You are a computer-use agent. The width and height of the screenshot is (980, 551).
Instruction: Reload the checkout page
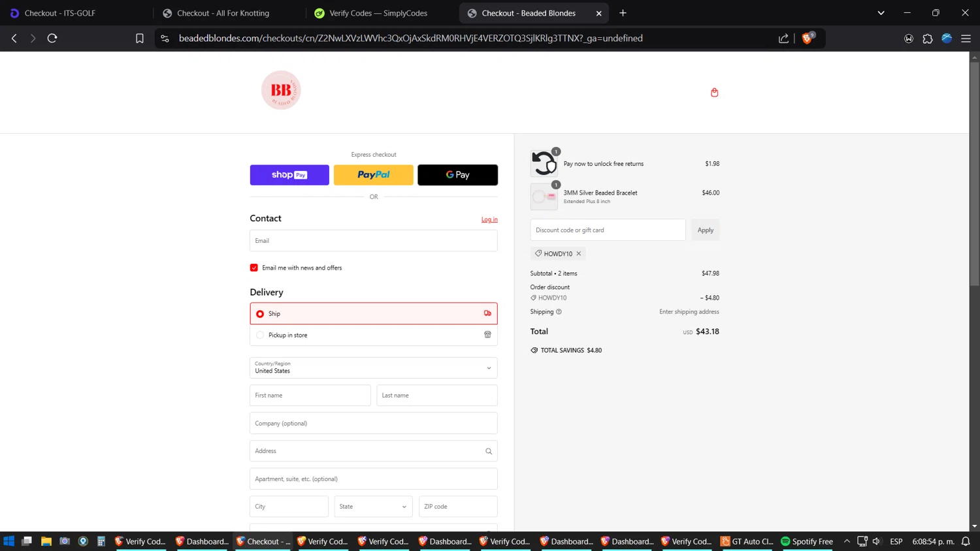[x=52, y=39]
